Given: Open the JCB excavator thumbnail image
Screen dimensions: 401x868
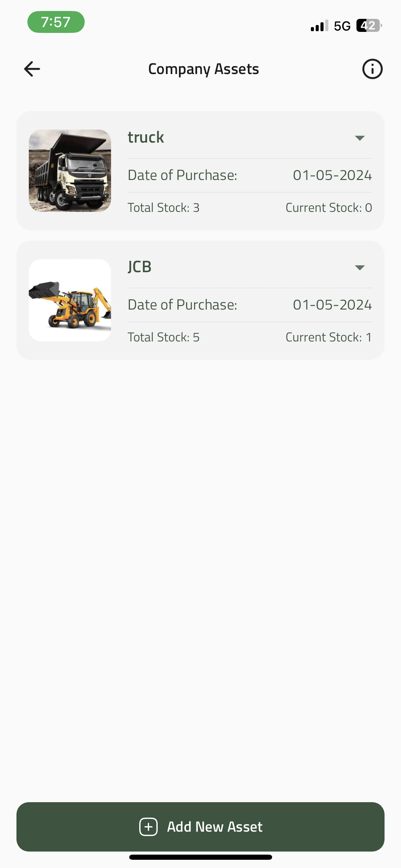Looking at the screenshot, I should 70,300.
